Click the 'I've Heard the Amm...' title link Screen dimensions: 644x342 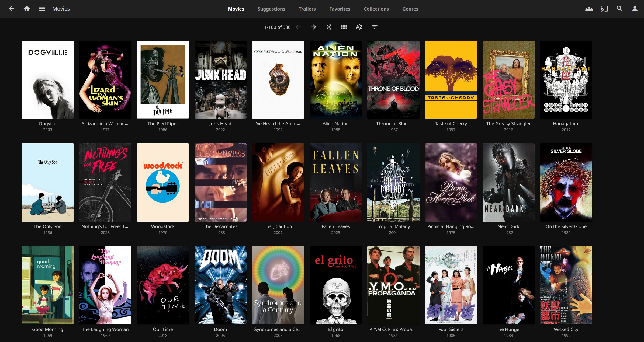tap(277, 124)
